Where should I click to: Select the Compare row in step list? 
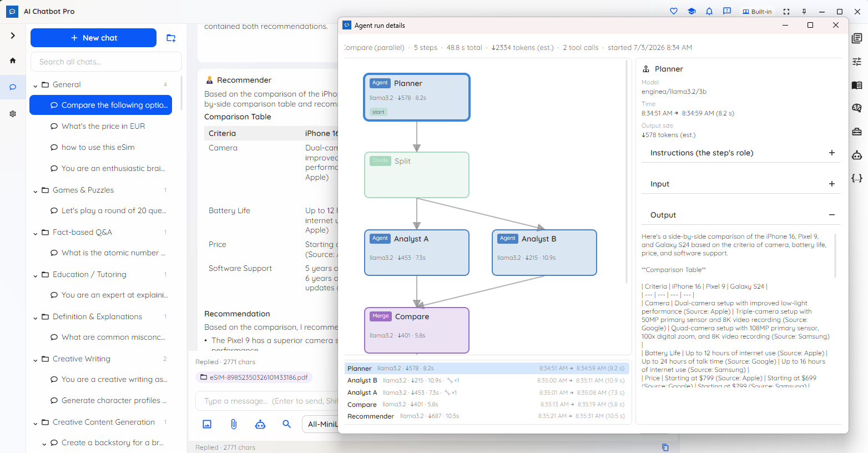pyautogui.click(x=487, y=405)
